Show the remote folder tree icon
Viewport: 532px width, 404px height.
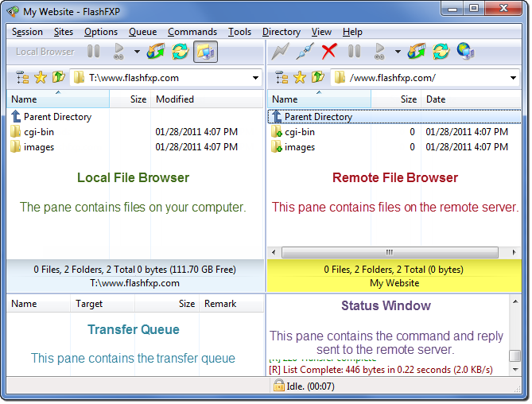click(282, 78)
